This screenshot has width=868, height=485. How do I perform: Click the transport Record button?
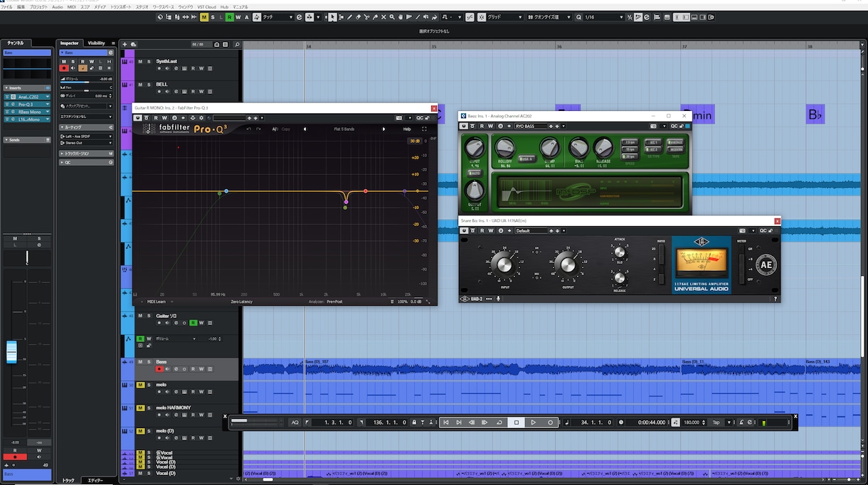tap(550, 422)
